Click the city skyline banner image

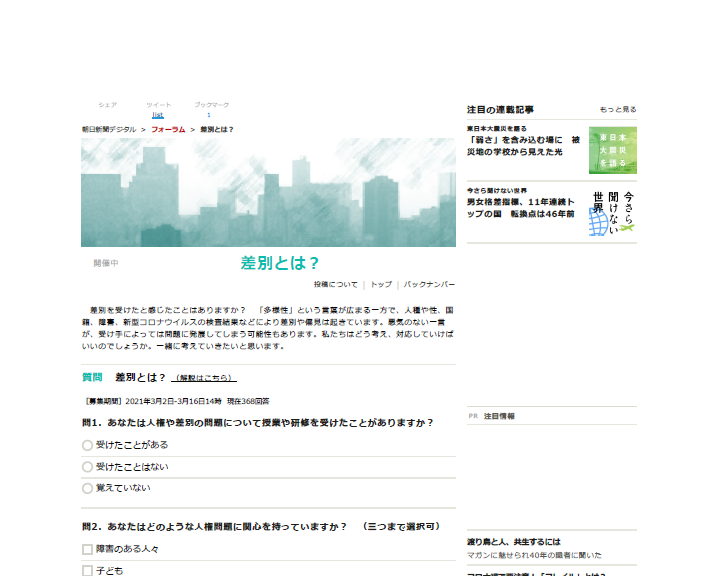(268, 192)
